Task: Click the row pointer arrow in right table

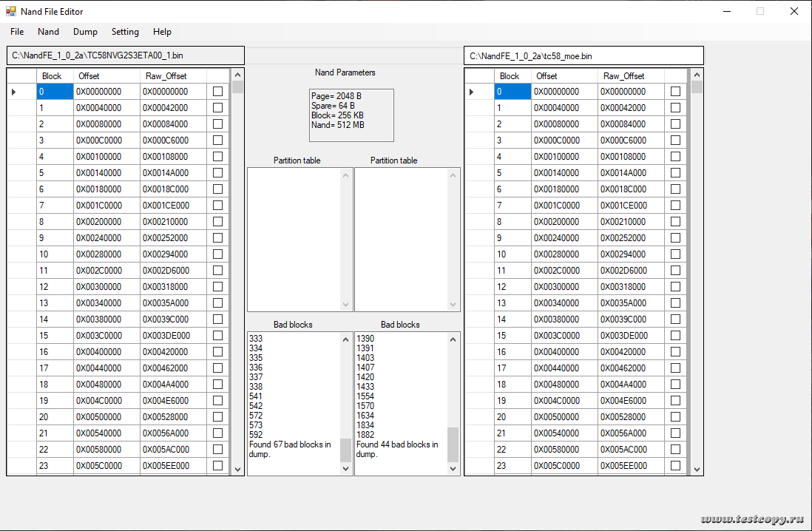Action: point(472,92)
